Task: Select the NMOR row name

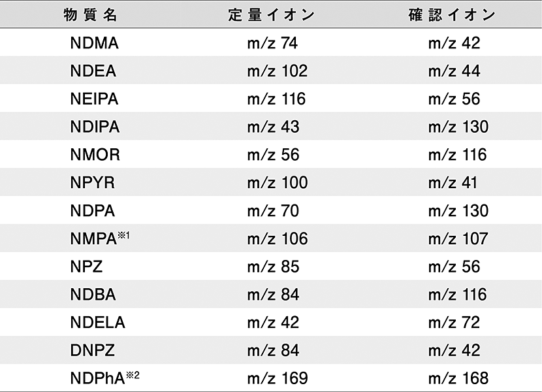Action: pos(95,155)
